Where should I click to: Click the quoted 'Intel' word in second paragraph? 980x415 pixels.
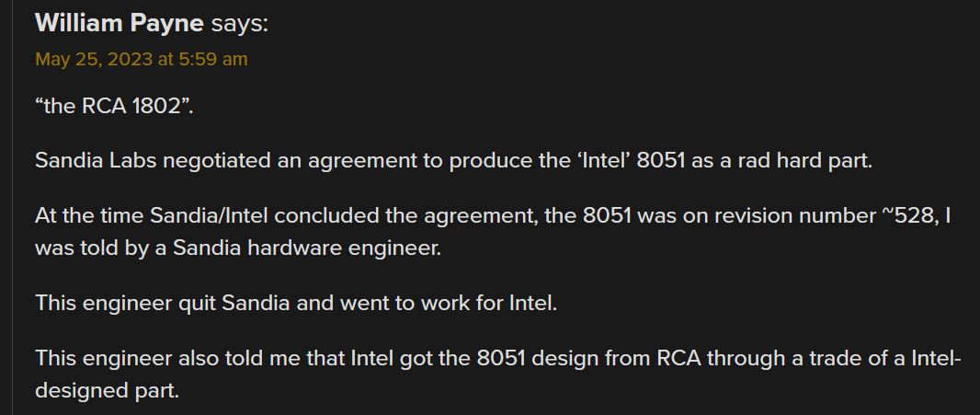(599, 161)
